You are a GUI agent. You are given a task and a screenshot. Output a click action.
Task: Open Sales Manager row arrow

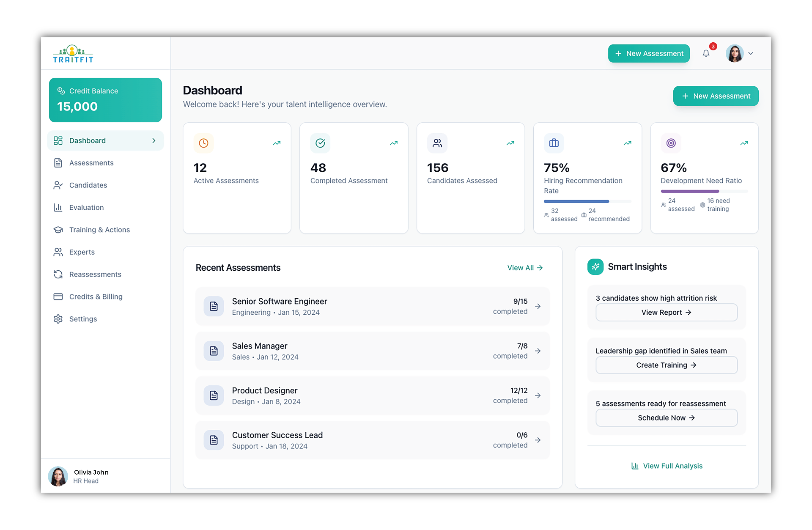click(538, 351)
